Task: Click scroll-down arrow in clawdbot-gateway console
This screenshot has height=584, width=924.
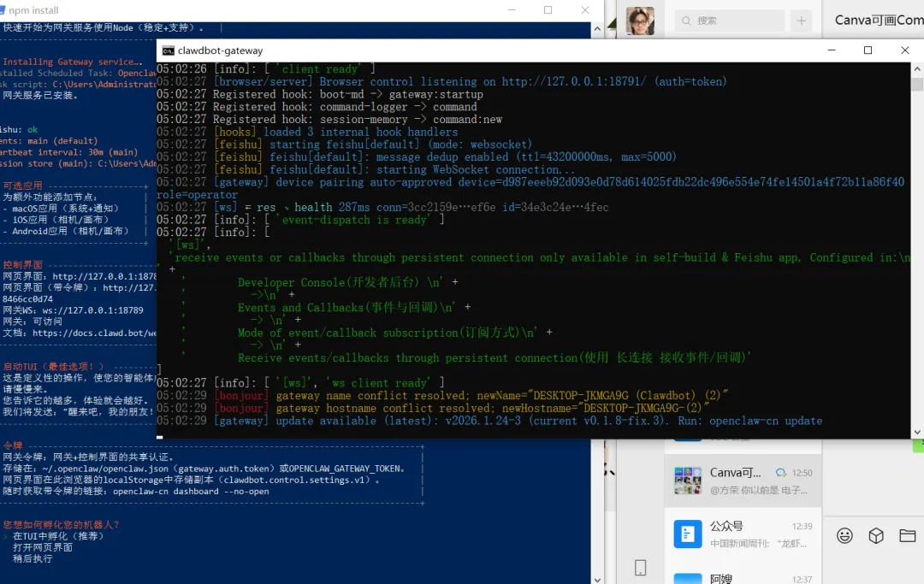Action: [x=917, y=432]
